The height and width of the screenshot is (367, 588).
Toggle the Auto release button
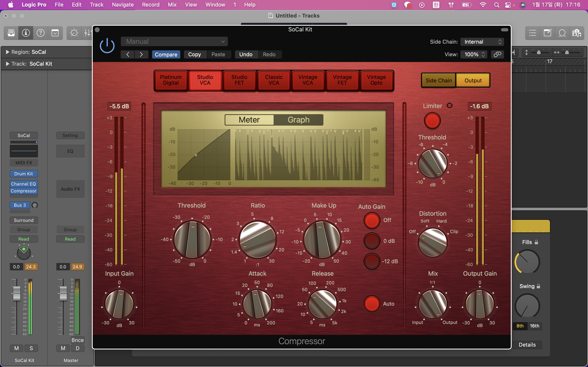click(x=372, y=304)
